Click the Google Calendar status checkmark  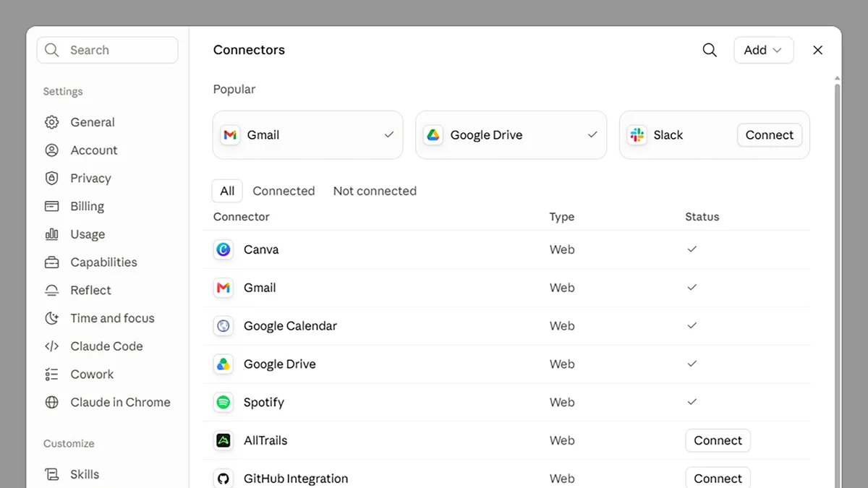click(692, 325)
